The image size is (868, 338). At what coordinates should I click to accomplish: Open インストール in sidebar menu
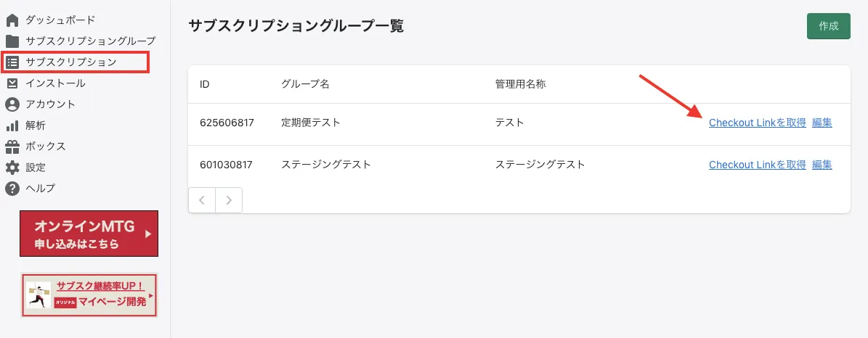(55, 83)
